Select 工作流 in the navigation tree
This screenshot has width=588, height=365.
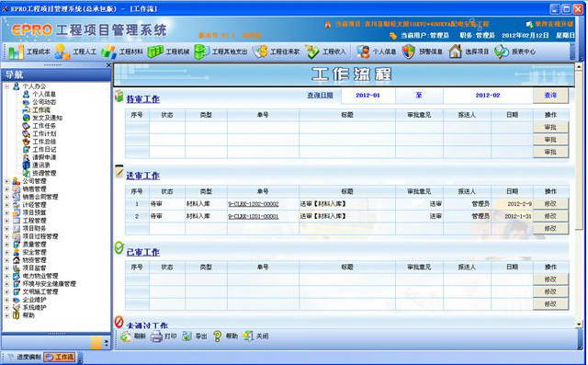tap(40, 110)
